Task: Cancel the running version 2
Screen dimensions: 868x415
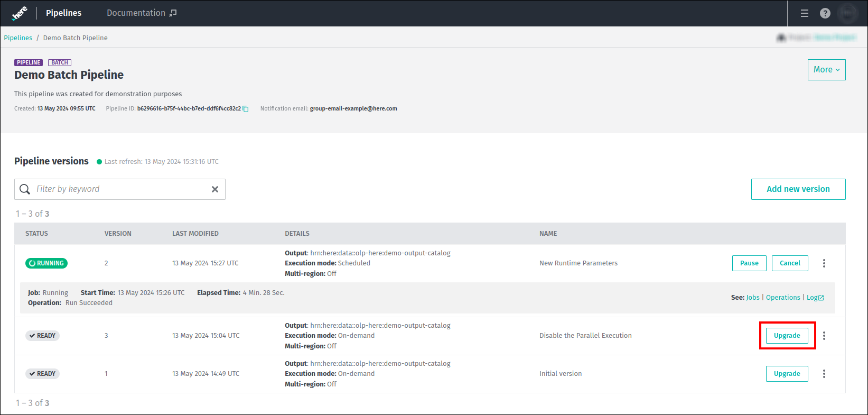Action: (x=790, y=263)
